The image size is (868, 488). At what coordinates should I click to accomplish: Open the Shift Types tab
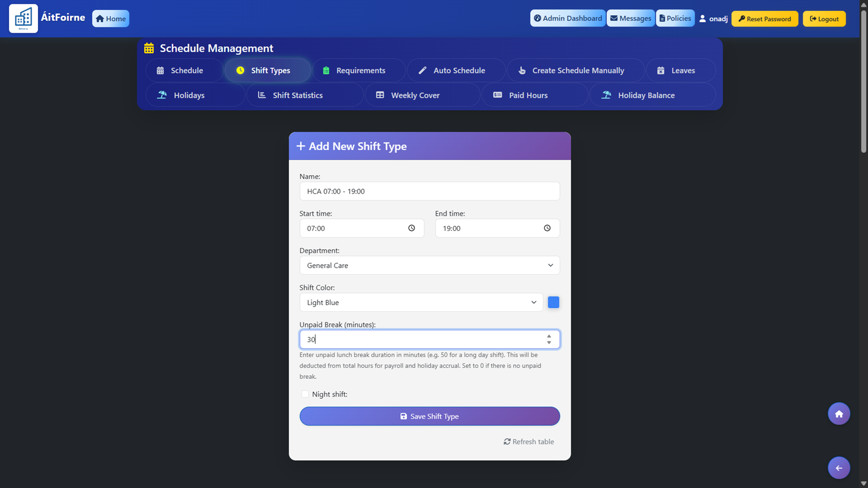click(267, 71)
